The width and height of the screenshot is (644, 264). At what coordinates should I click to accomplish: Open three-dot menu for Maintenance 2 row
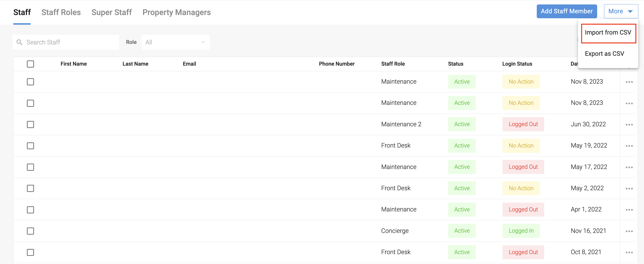click(x=629, y=125)
